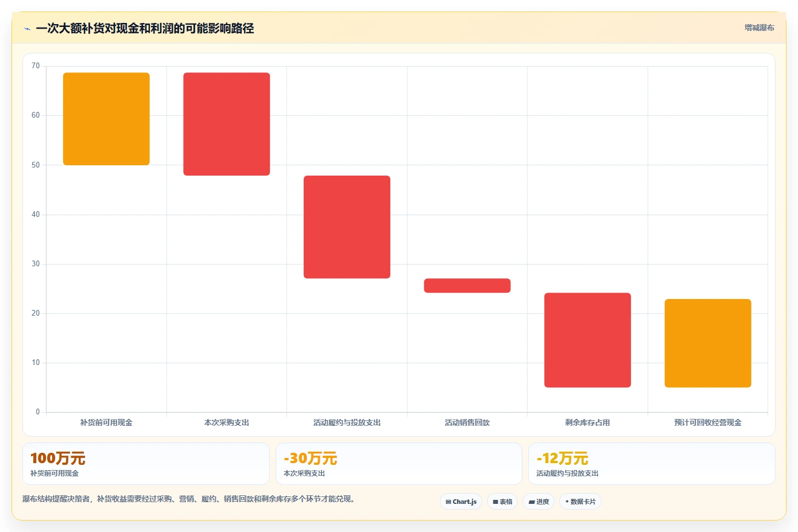Viewport: 798px width, 532px height.
Task: Click the x-axis label 补货前可用现金
Action: pos(106,422)
